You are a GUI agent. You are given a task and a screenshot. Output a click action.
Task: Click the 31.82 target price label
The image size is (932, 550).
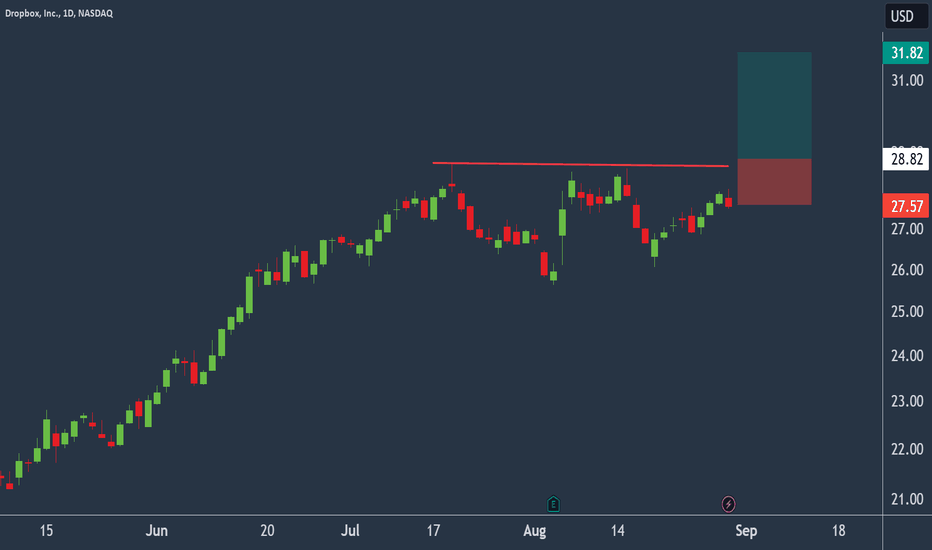(906, 53)
